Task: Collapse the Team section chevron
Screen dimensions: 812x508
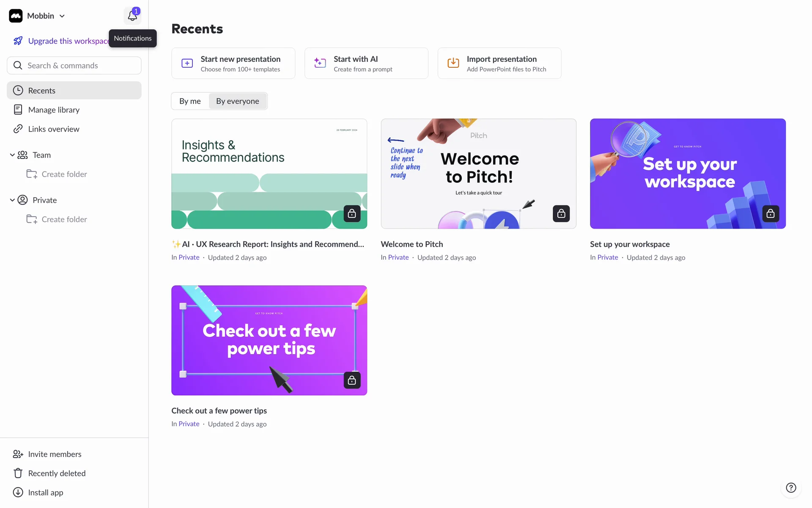Action: 12,155
